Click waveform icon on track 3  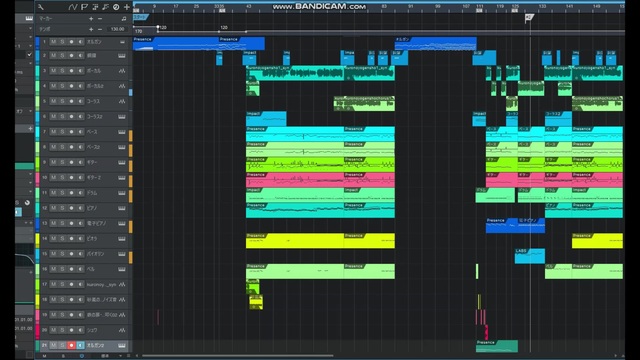pyautogui.click(x=122, y=71)
